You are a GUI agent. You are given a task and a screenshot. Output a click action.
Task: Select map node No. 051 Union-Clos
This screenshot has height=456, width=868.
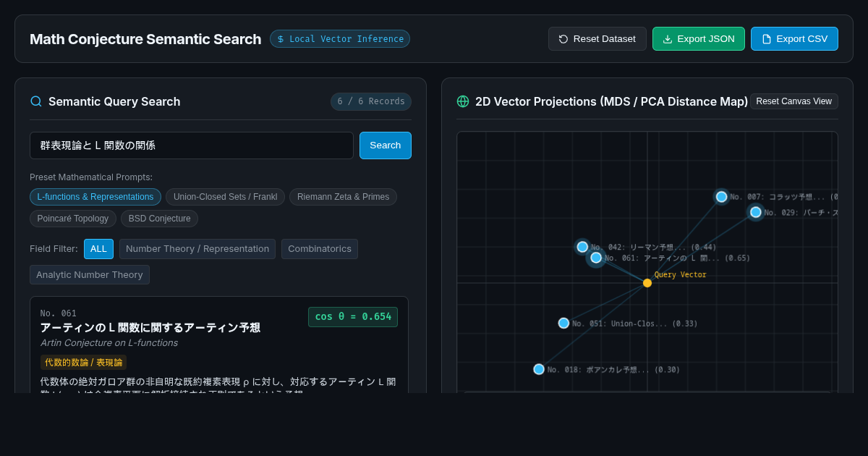(563, 324)
